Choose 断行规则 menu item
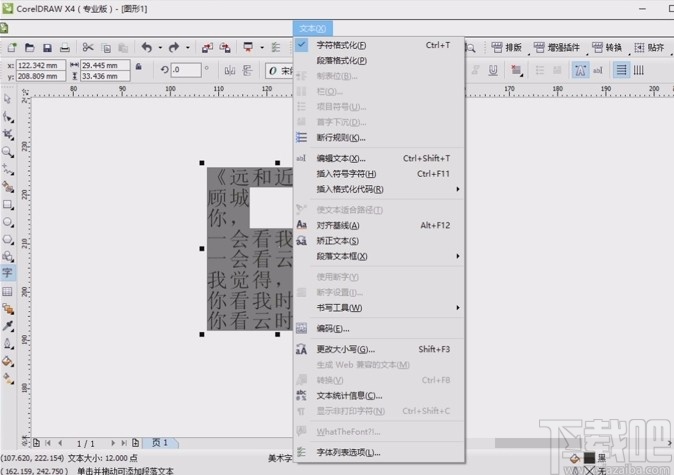Screen dimensions: 674x475 [x=379, y=138]
